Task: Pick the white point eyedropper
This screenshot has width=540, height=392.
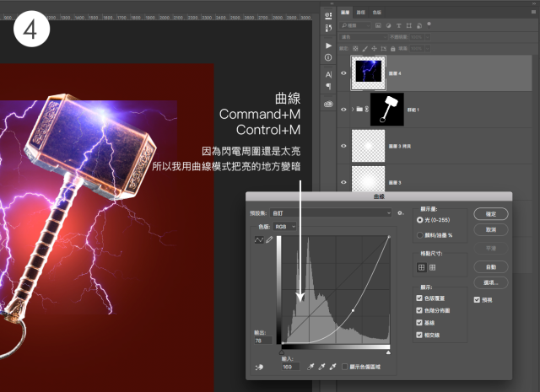Action: (x=333, y=367)
